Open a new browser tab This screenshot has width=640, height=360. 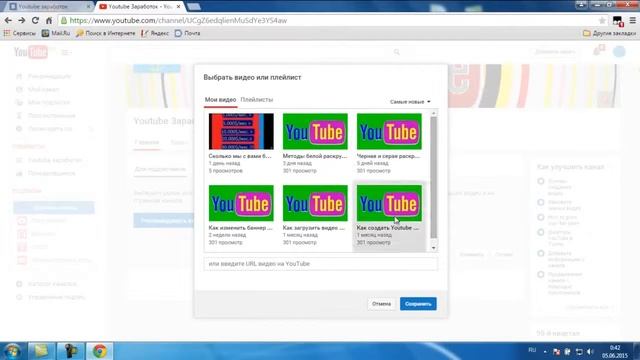point(193,7)
